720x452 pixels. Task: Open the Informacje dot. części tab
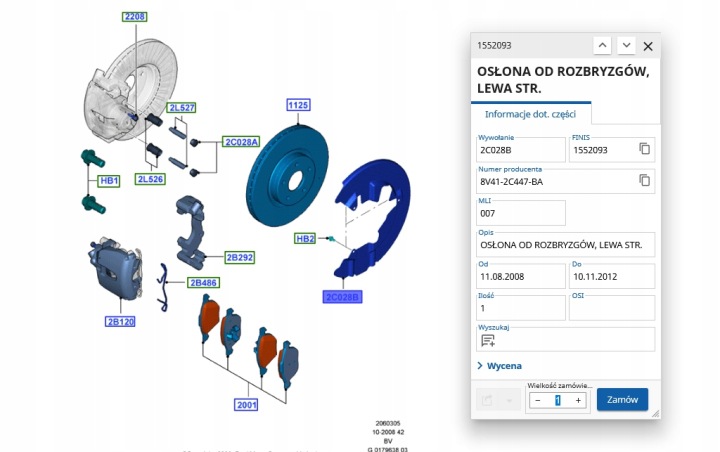coord(530,114)
